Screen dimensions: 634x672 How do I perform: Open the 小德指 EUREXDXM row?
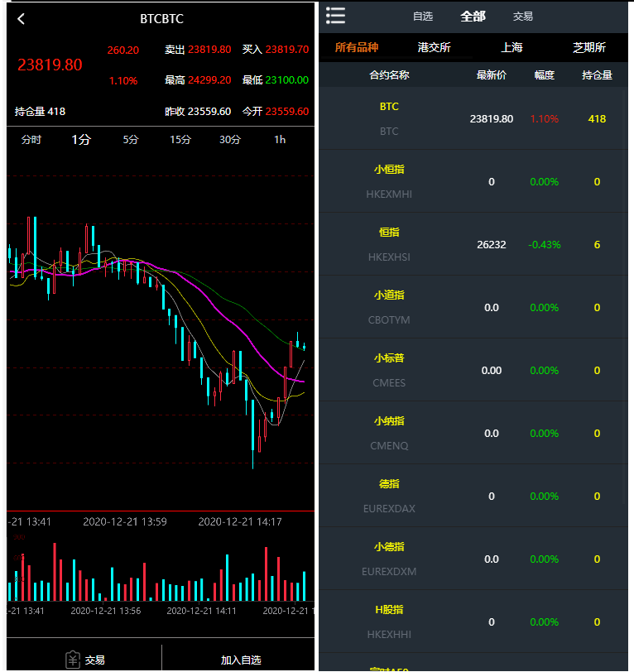[x=473, y=559]
